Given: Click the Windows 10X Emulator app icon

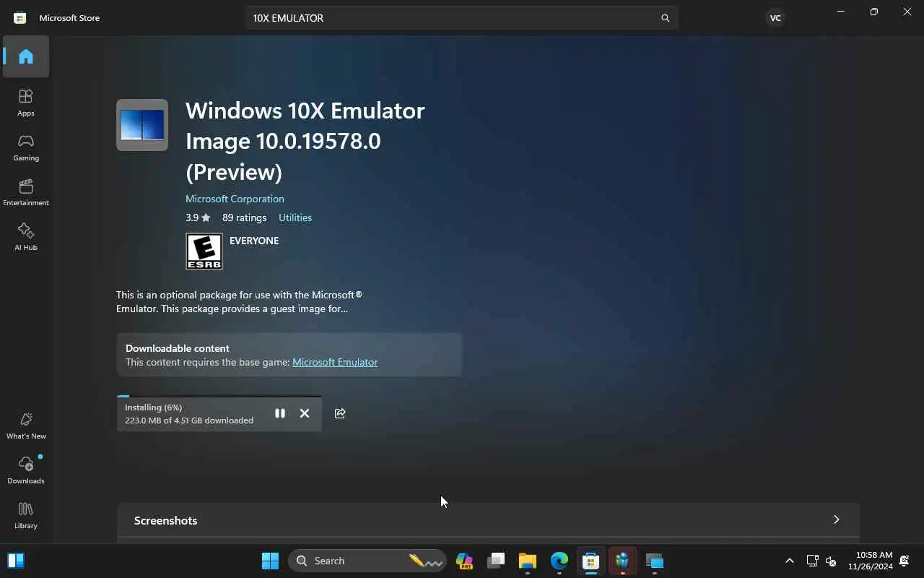Looking at the screenshot, I should click(x=142, y=125).
